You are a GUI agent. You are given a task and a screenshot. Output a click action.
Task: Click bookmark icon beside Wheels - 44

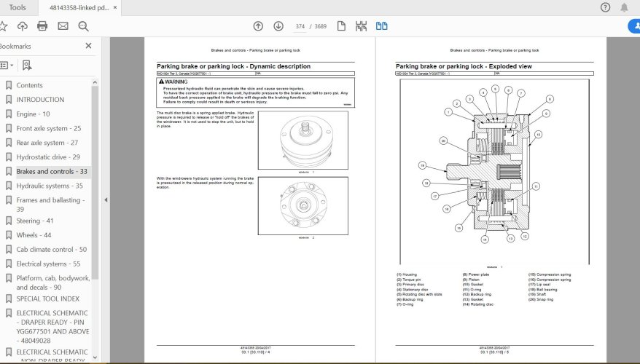click(9, 235)
